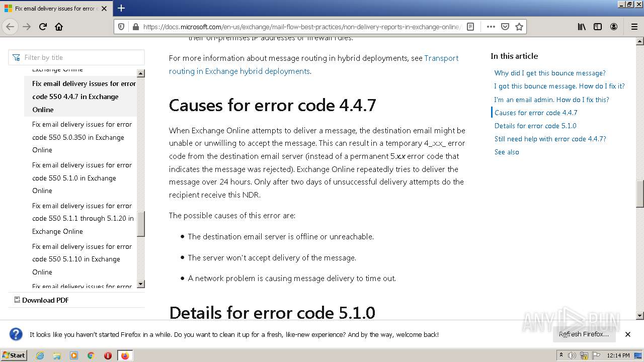Show hidden tray icons arrow
Image resolution: width=644 pixels, height=362 pixels.
[x=561, y=355]
